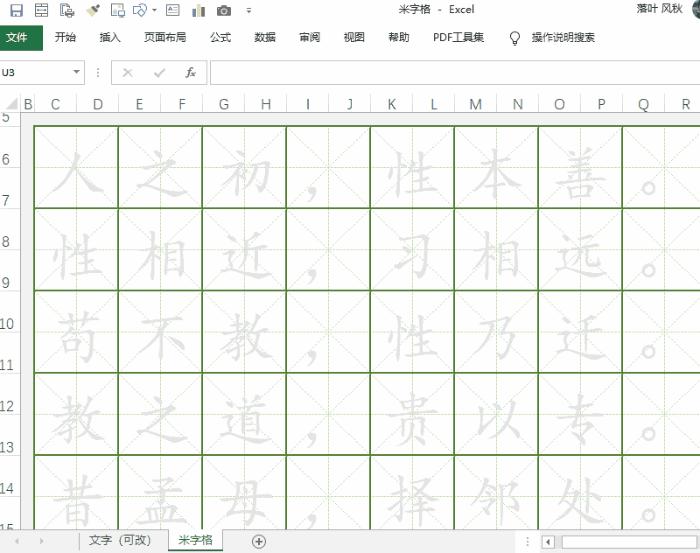The image size is (700, 553).
Task: Switch to the 帮助 ribbon tab
Action: pos(399,37)
